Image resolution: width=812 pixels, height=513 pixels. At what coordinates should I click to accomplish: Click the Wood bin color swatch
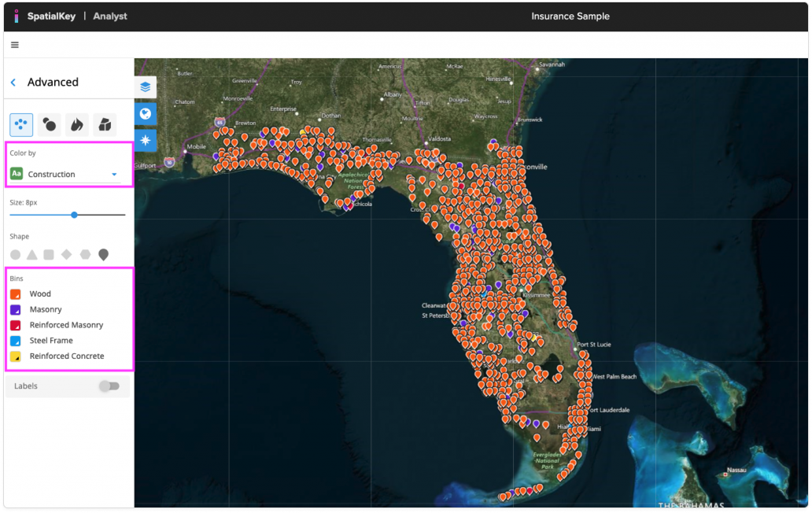click(x=16, y=294)
